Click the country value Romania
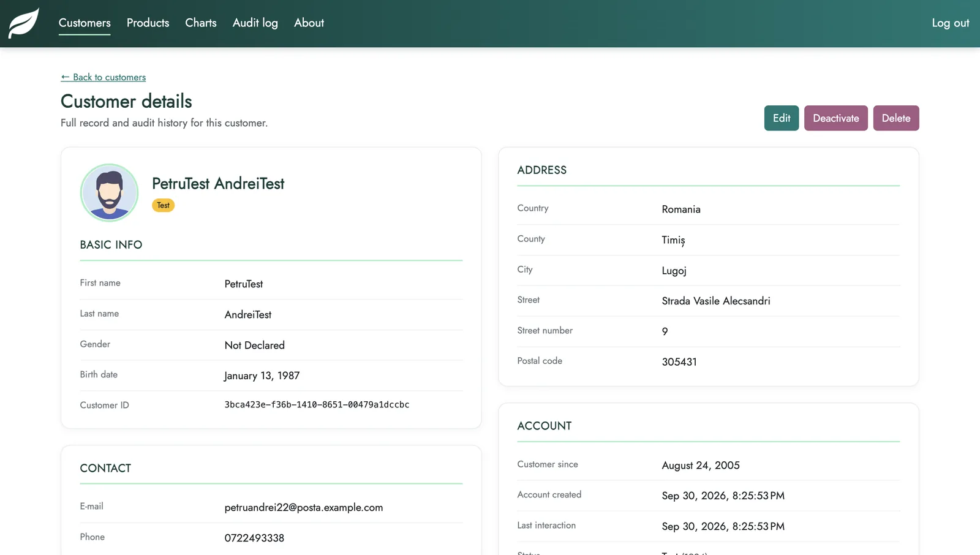 pos(681,209)
